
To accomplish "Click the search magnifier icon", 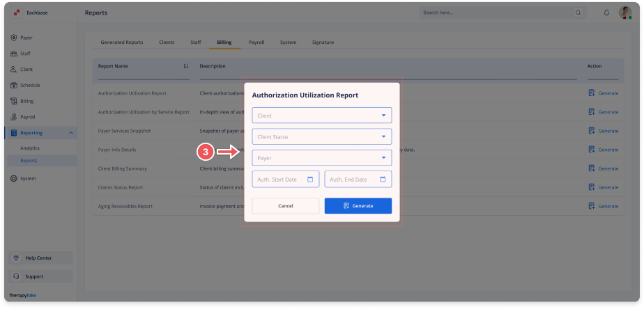I will point(578,13).
